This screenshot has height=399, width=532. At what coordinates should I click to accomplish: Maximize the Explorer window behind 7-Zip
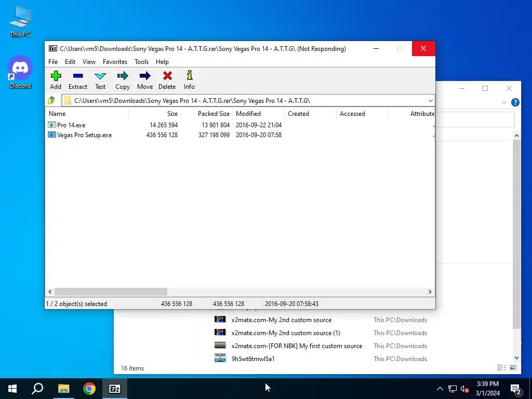[x=485, y=88]
